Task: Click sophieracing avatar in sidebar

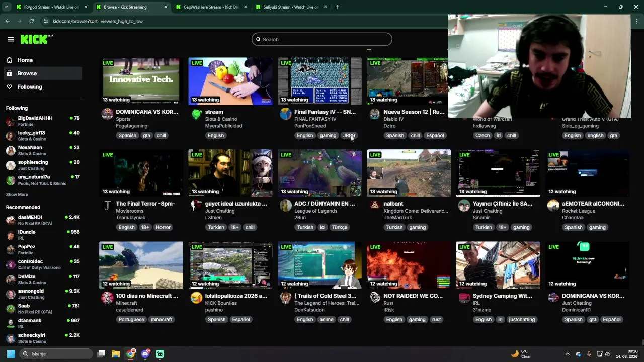Action: [x=11, y=165]
